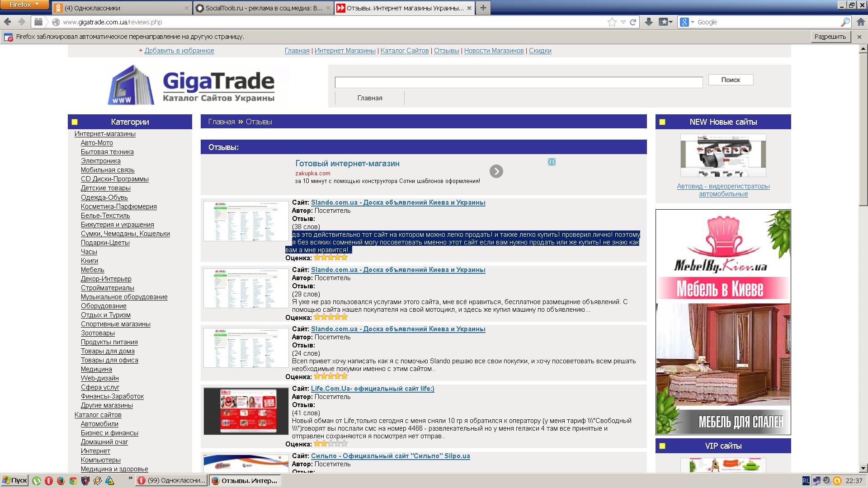
Task: Open Новости Магазинов in top menu
Action: (x=494, y=51)
